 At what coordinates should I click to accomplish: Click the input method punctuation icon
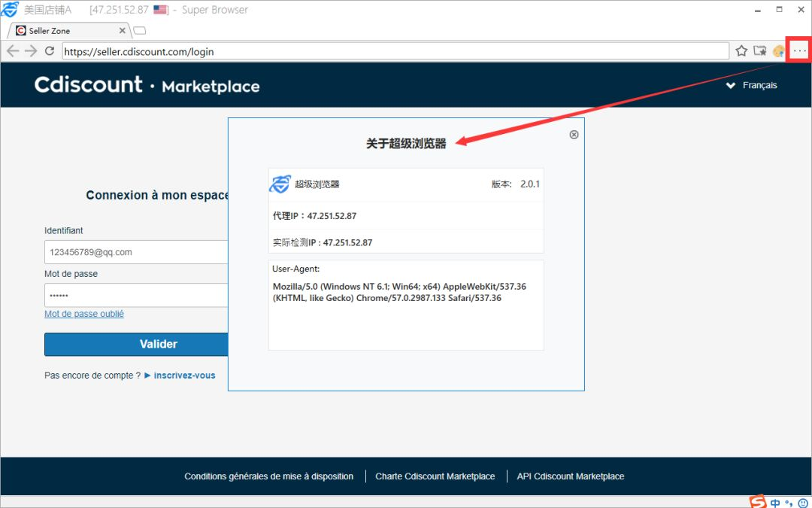coord(789,502)
